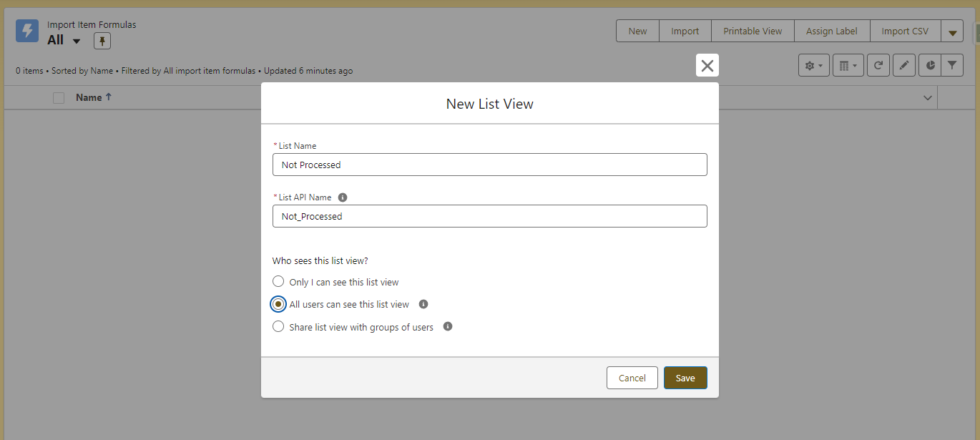Show the charts panel icon
The image size is (980, 440).
point(930,65)
